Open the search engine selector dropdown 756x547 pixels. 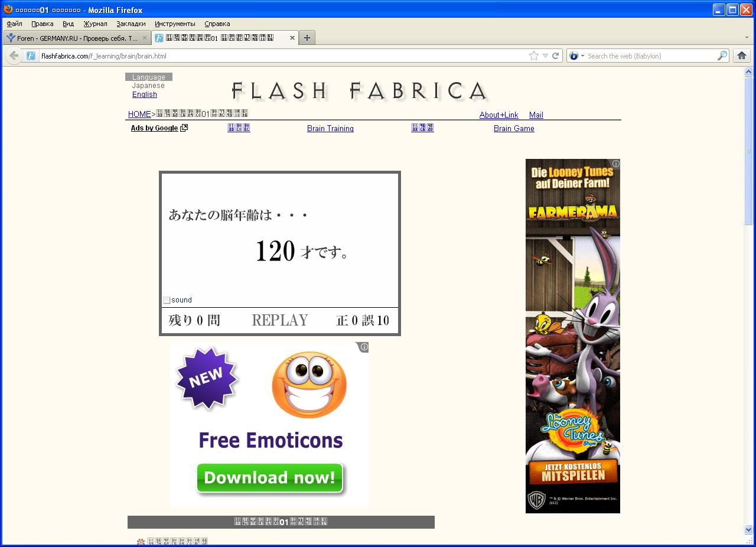click(x=576, y=56)
